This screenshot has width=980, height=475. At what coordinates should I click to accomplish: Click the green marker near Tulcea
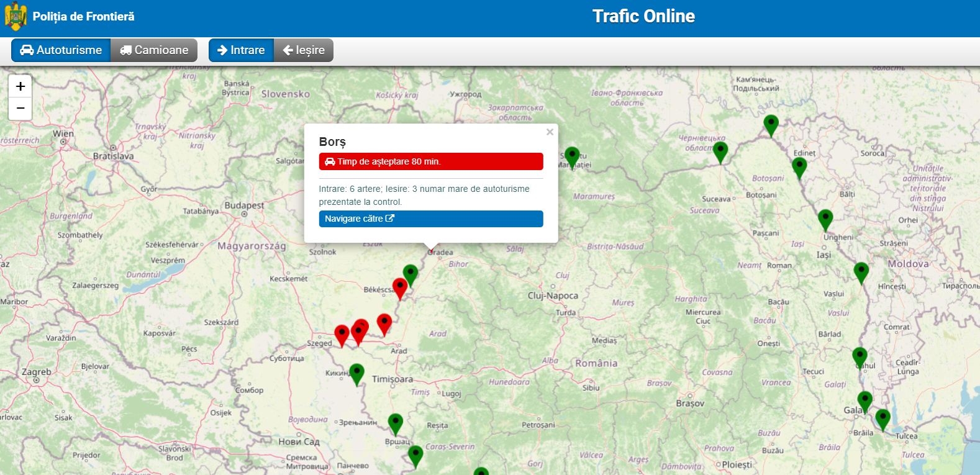882,418
